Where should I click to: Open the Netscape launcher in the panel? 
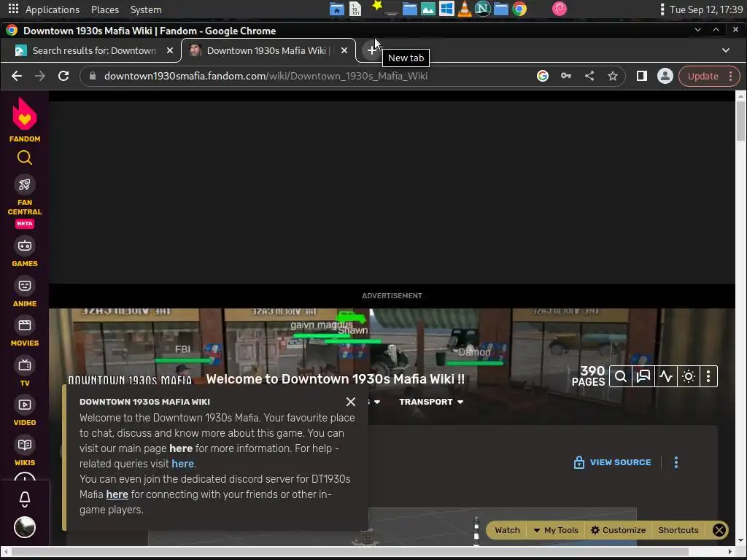(x=483, y=9)
